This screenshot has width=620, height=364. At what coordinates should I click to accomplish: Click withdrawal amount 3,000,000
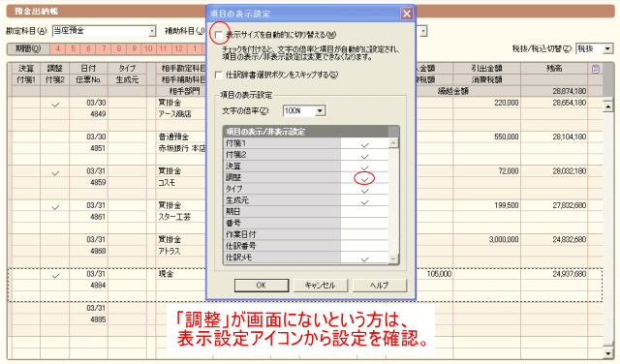point(504,240)
